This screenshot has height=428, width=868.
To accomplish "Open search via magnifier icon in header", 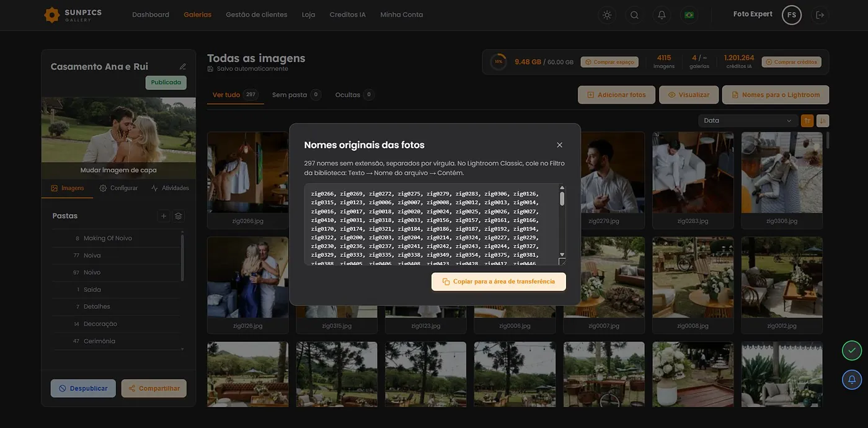I will 634,15.
